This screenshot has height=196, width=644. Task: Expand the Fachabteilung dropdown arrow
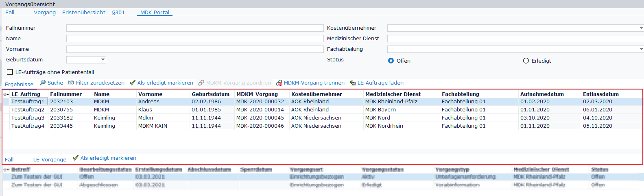coord(641,49)
